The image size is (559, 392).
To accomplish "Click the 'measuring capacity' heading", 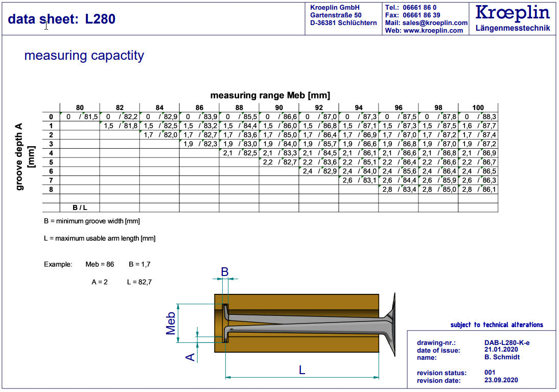I will coord(84,56).
